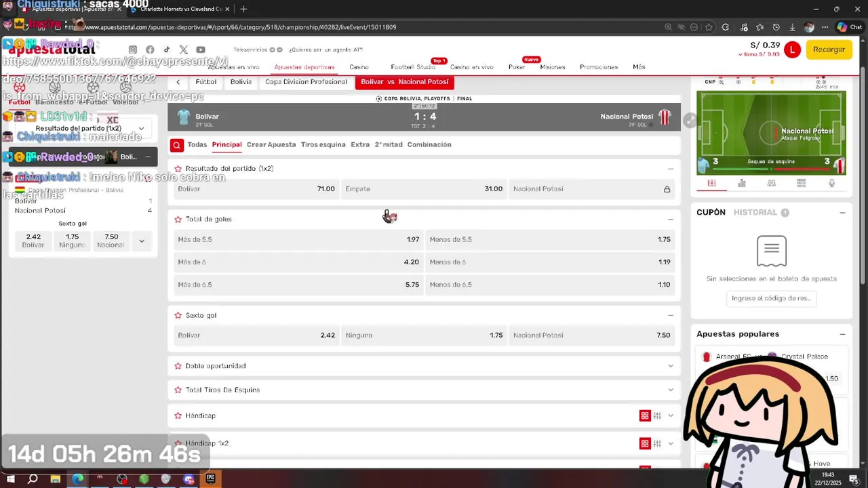Open the browser downloads icon
Viewport: 868px width, 488px height.
tap(792, 27)
